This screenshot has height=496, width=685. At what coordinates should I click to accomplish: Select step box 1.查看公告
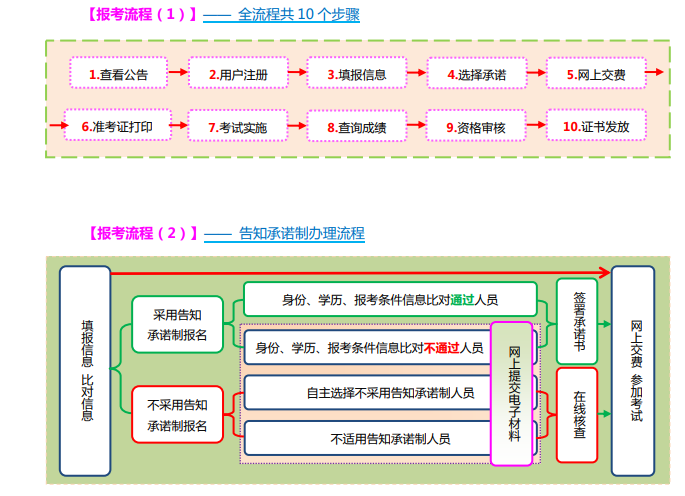click(118, 73)
